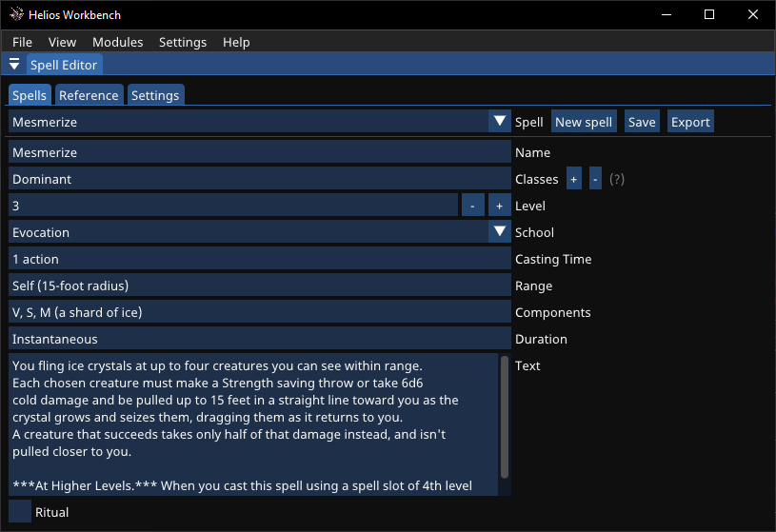The width and height of the screenshot is (776, 532).
Task: Save the current spell
Action: pos(642,122)
